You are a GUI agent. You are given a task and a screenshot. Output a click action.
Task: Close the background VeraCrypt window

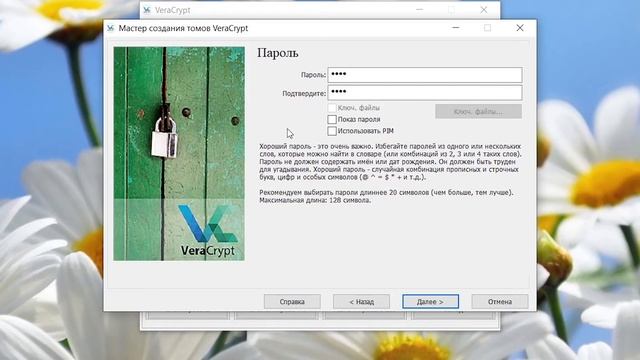click(484, 10)
